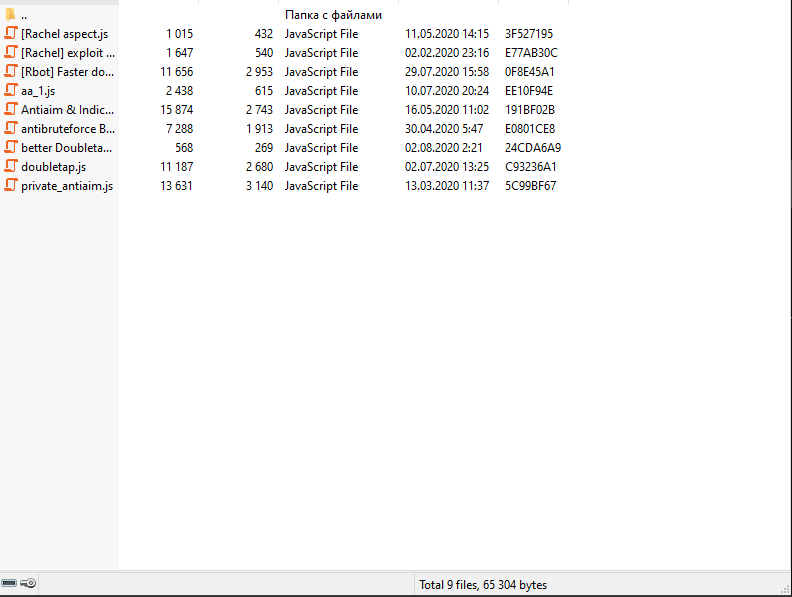
Task: Select the icon beside [Rachel] exploit file
Action: point(11,52)
